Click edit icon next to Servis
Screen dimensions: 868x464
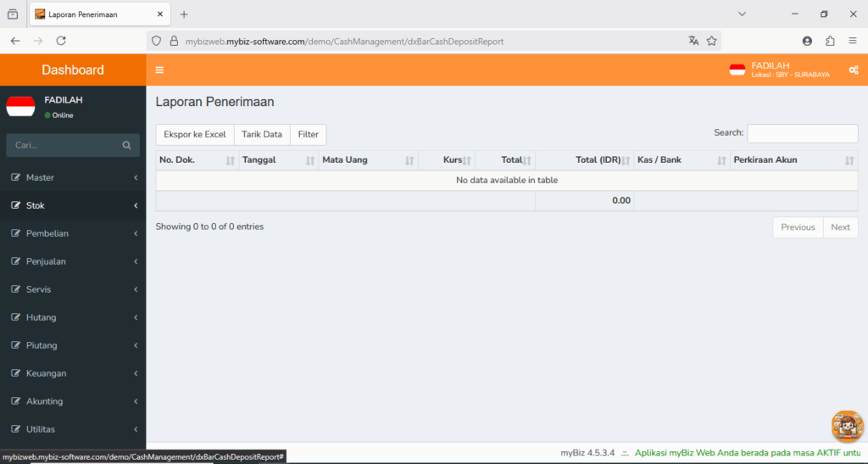(x=15, y=289)
